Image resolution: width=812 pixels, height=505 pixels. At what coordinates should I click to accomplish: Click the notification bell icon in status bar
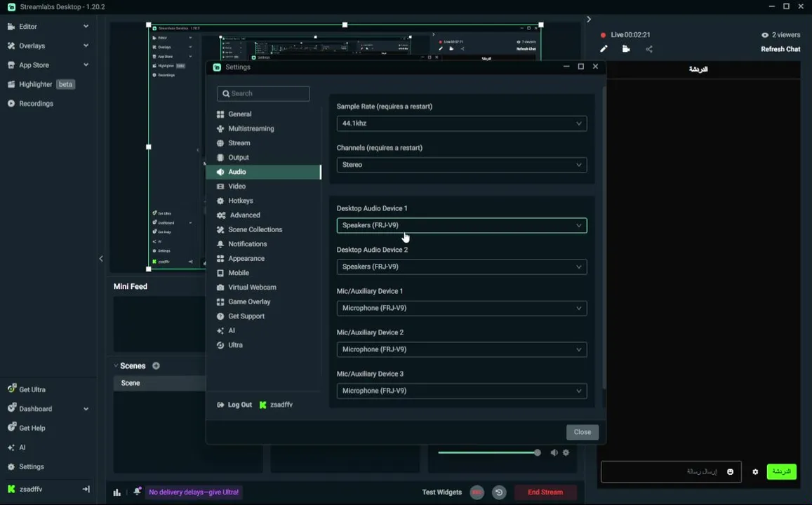point(137,492)
